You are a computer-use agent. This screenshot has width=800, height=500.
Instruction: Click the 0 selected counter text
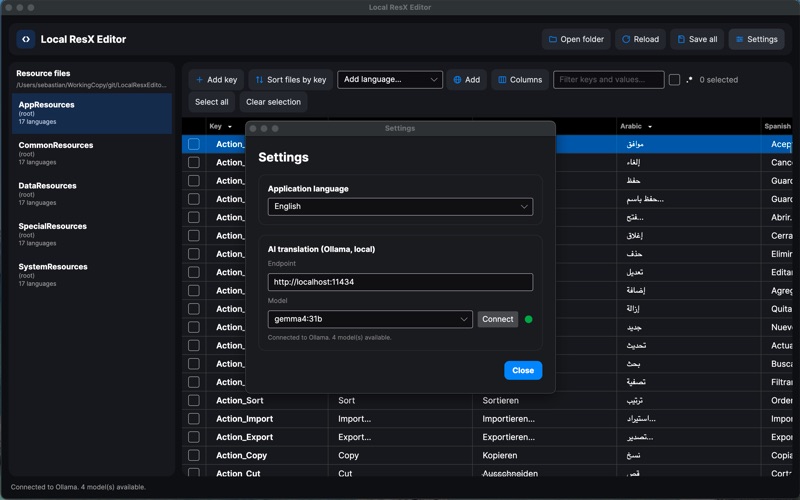tap(718, 80)
